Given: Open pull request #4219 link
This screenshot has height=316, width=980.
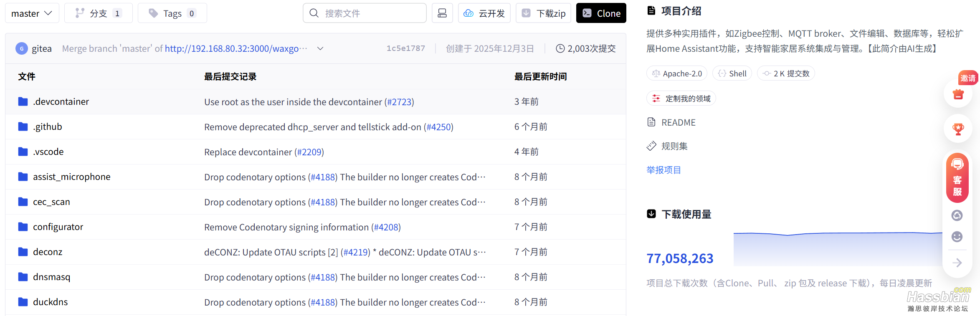Looking at the screenshot, I should pos(355,252).
